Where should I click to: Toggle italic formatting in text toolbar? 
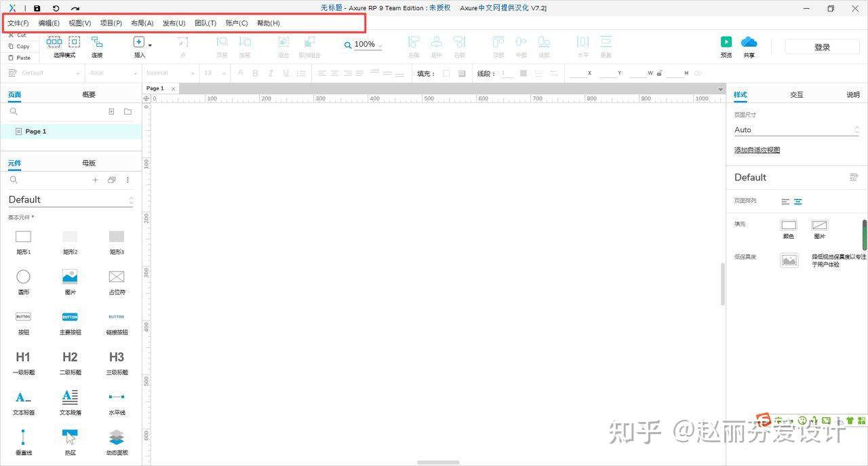click(270, 73)
